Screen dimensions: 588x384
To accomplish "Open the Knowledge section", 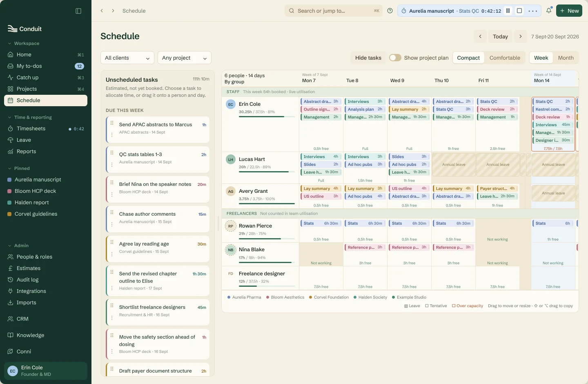I will (x=46, y=335).
